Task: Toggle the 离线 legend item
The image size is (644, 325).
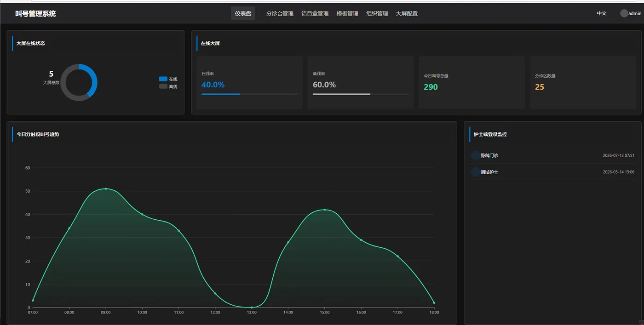Action: point(168,86)
